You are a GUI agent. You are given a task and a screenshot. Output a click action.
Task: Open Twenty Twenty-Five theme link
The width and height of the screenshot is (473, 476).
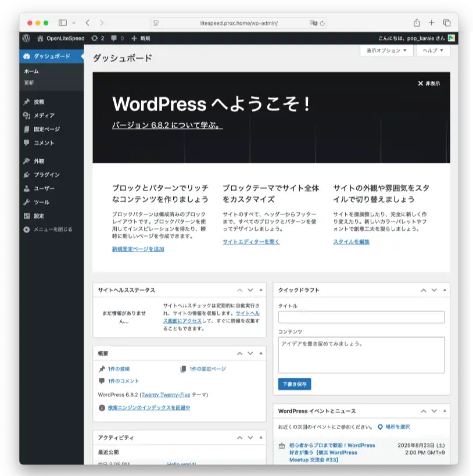pyautogui.click(x=166, y=395)
